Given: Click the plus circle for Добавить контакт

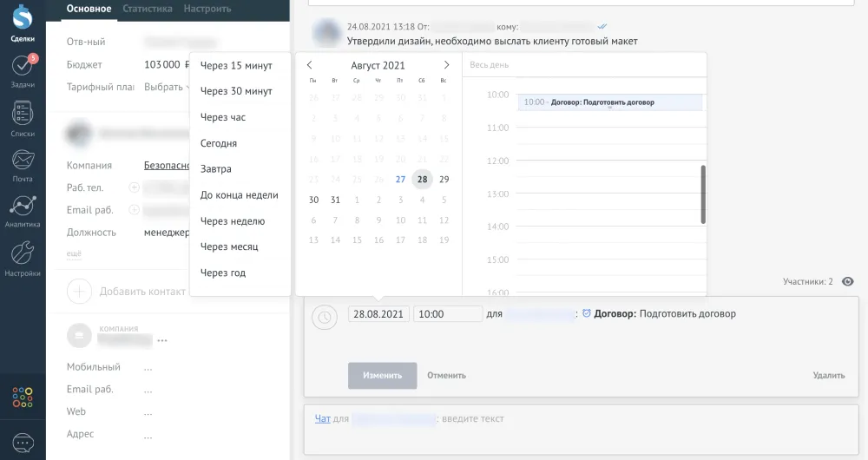Looking at the screenshot, I should click(79, 291).
